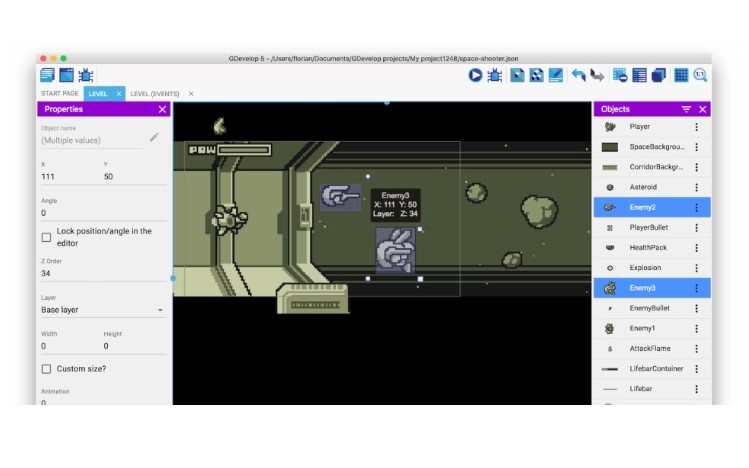
Task: Click the player ship in the corridor
Action: pos(230,219)
